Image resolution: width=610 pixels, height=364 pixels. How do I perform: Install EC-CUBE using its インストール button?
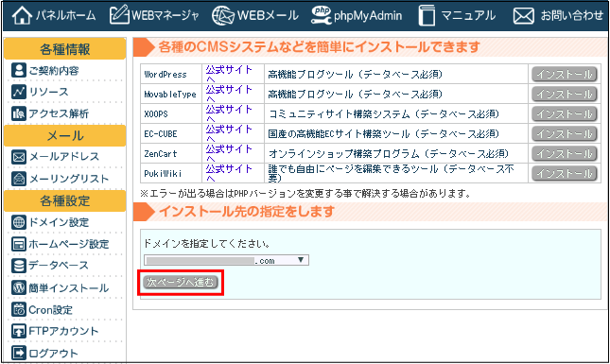click(564, 133)
